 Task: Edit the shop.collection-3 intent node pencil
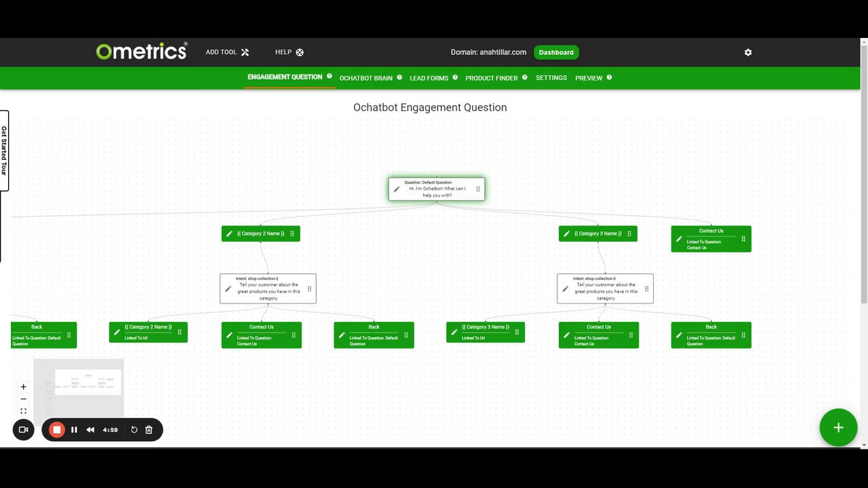pyautogui.click(x=565, y=289)
